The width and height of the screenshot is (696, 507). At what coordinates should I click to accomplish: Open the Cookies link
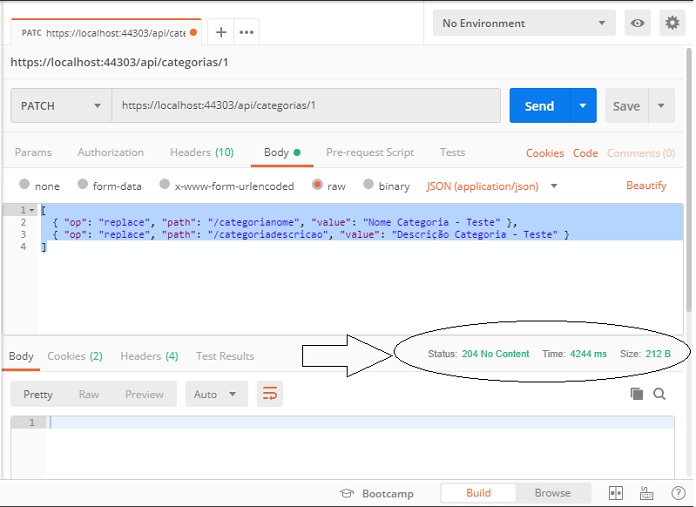pyautogui.click(x=545, y=153)
